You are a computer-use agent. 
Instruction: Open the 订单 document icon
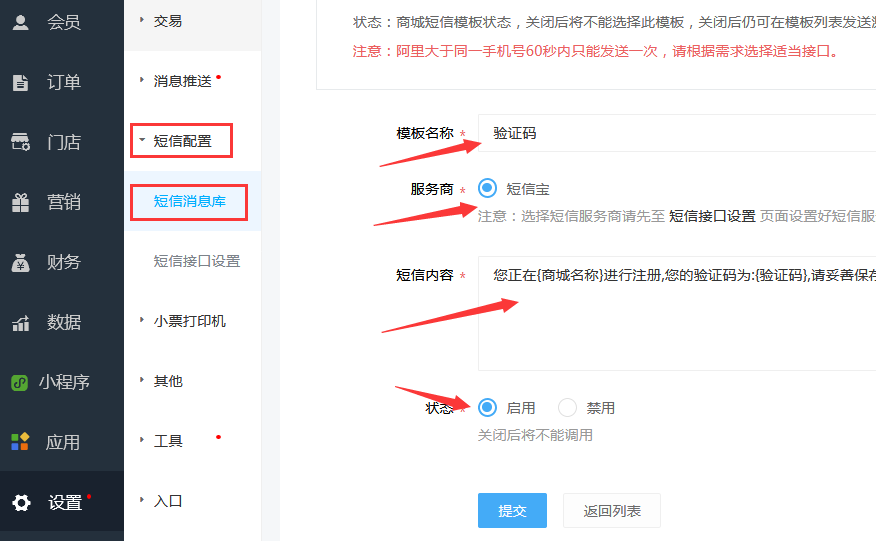pos(20,83)
